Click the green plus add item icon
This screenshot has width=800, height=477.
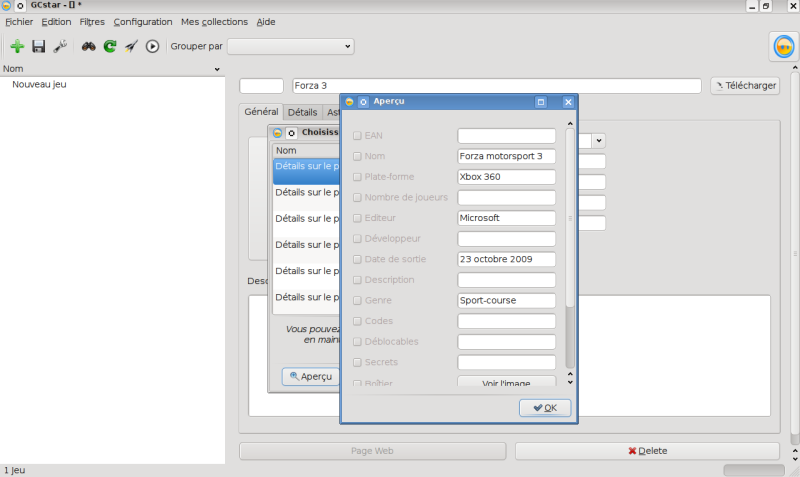click(x=17, y=46)
